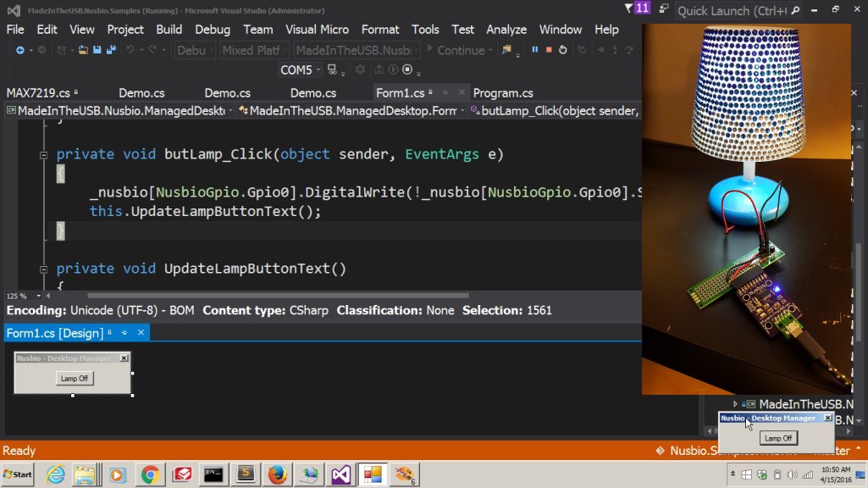The width and height of the screenshot is (868, 488).
Task: Click the Ready status bar text
Action: pyautogui.click(x=19, y=451)
